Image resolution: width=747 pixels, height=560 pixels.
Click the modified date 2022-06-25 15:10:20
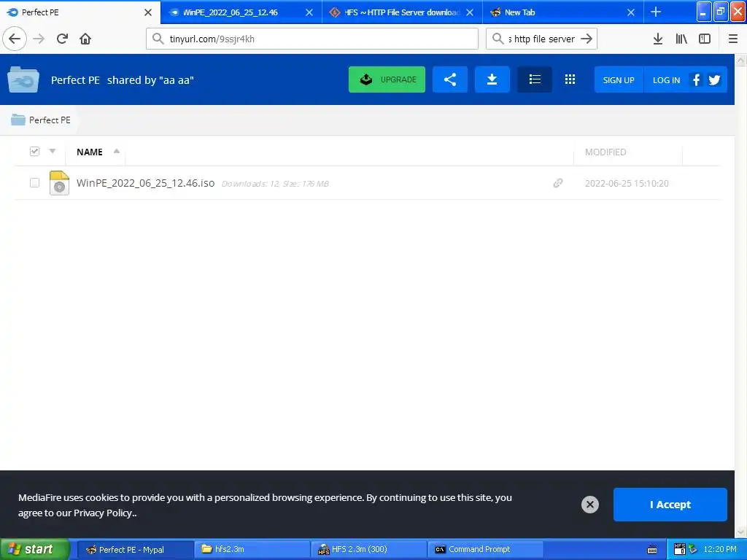pos(627,183)
